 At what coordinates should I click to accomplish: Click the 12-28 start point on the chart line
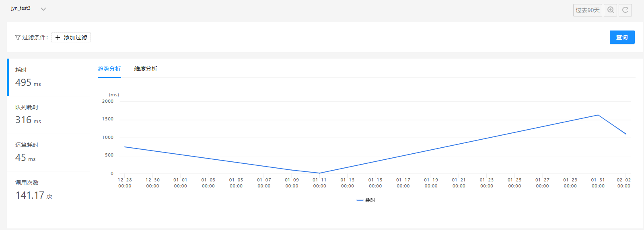[125, 147]
